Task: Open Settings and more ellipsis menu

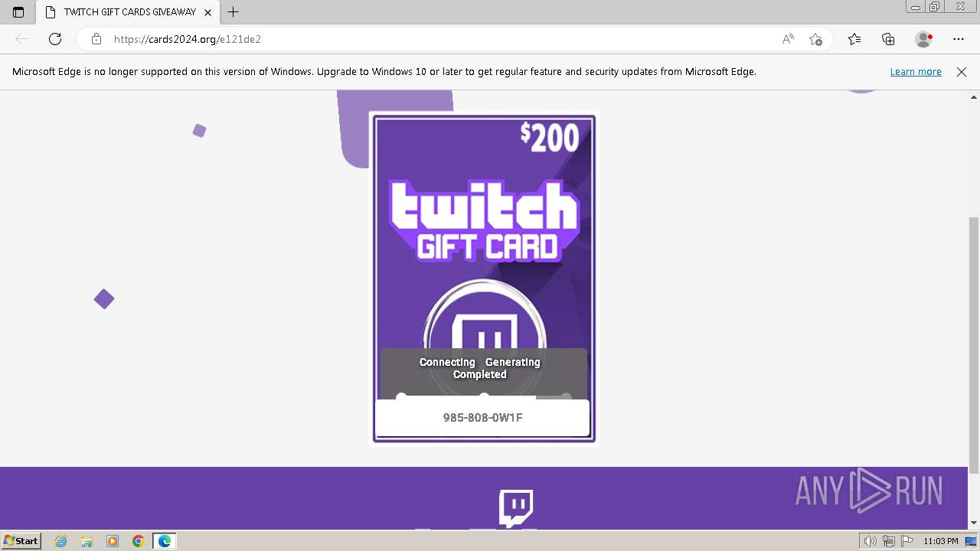Action: click(x=959, y=39)
